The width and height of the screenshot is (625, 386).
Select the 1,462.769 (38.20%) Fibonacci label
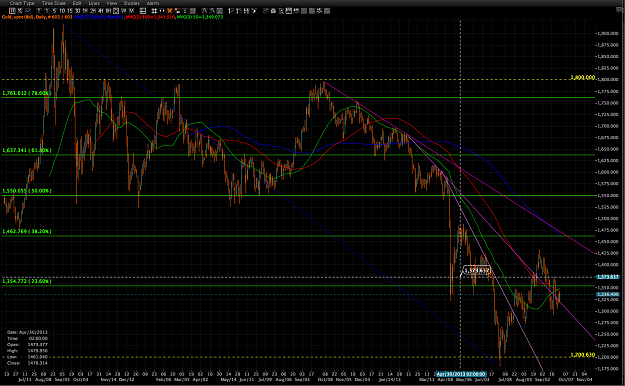[x=27, y=231]
